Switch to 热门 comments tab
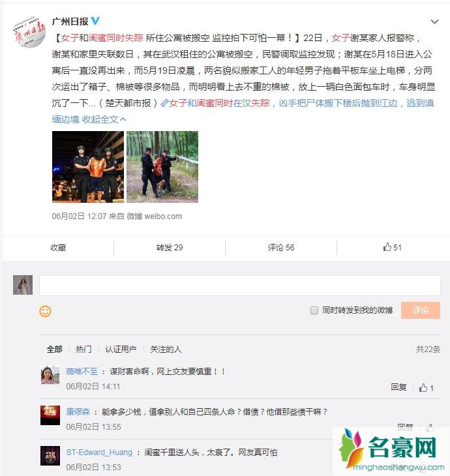The height and width of the screenshot is (476, 450). (x=83, y=349)
